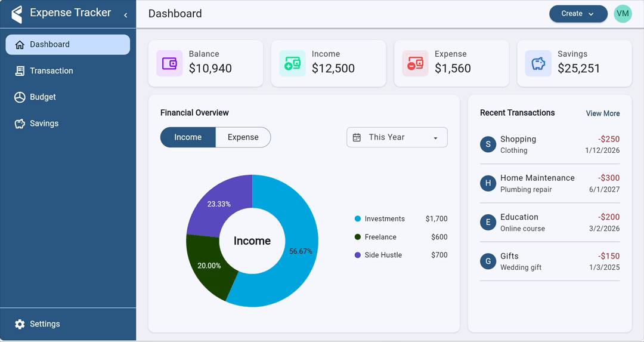
Task: Click the H avatar of Home Maintenance
Action: tap(488, 183)
